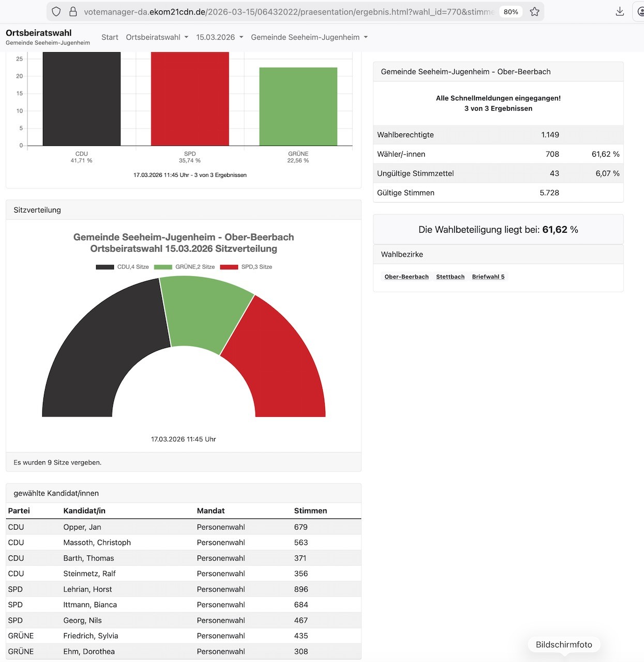Open the Stettbach Wahlbezirk link

pos(450,277)
